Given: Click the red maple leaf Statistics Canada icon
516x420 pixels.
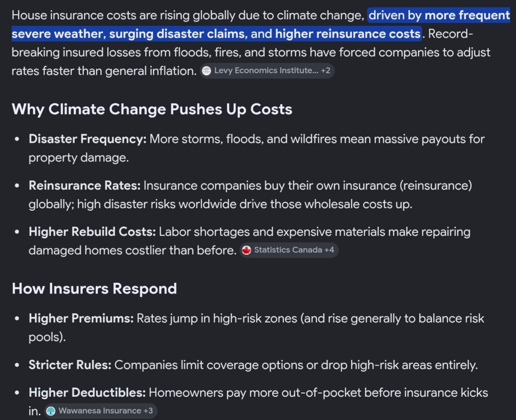Looking at the screenshot, I should (246, 250).
